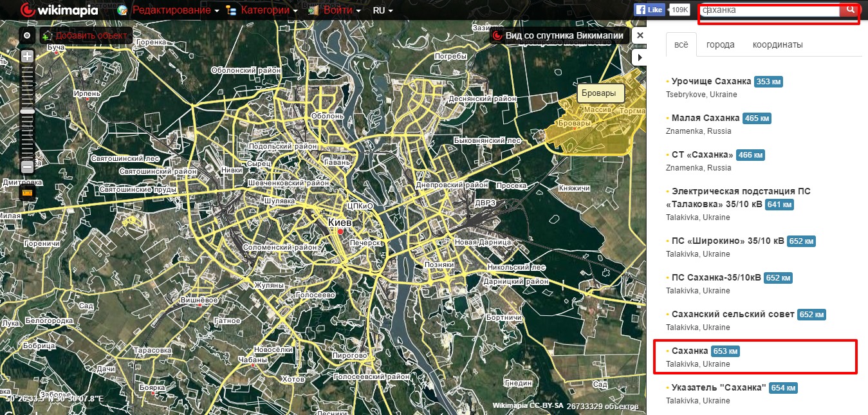Viewport: 868px width, 415px height.
Task: Open result СТ «Саханка»
Action: coord(703,155)
